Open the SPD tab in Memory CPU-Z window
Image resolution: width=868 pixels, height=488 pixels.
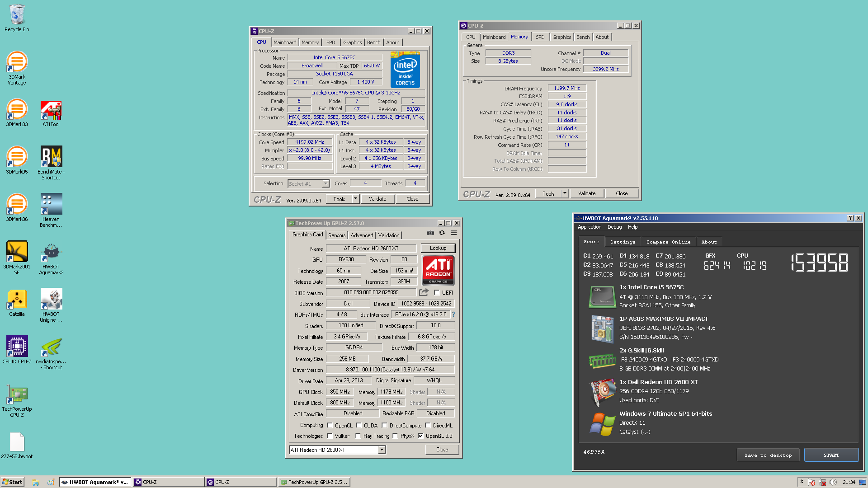(540, 37)
